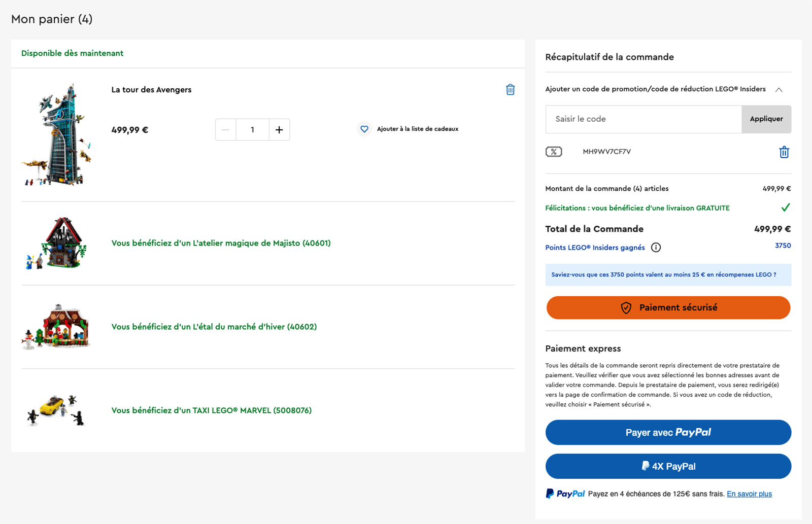Screen dimensions: 812x524
Task: Click winter market stall gift image
Action: [x=57, y=327]
